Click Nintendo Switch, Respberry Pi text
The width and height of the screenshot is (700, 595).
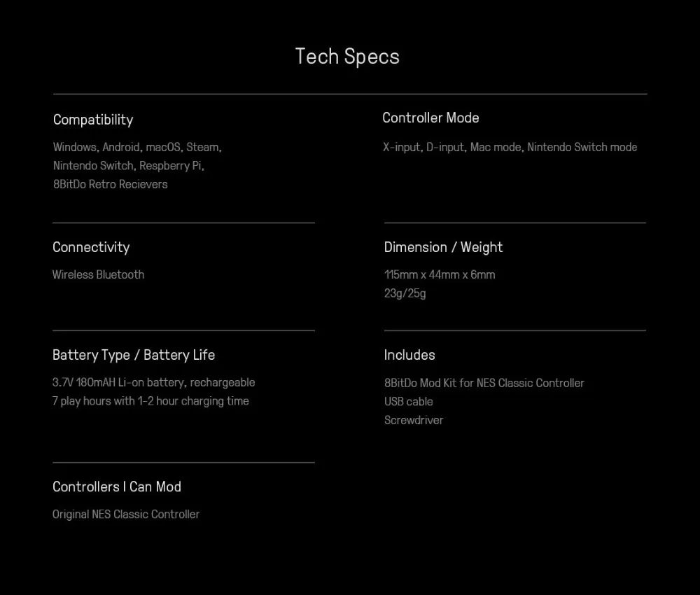tap(129, 166)
